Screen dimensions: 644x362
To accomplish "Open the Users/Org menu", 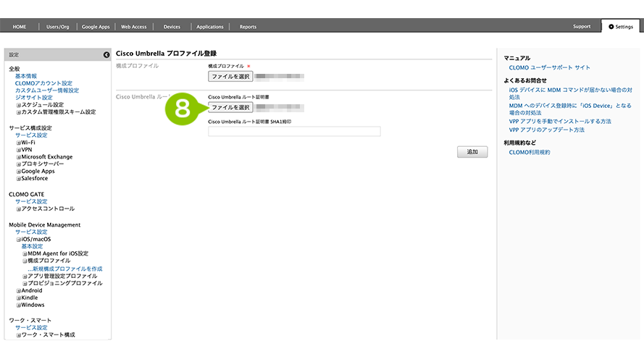I will click(57, 27).
